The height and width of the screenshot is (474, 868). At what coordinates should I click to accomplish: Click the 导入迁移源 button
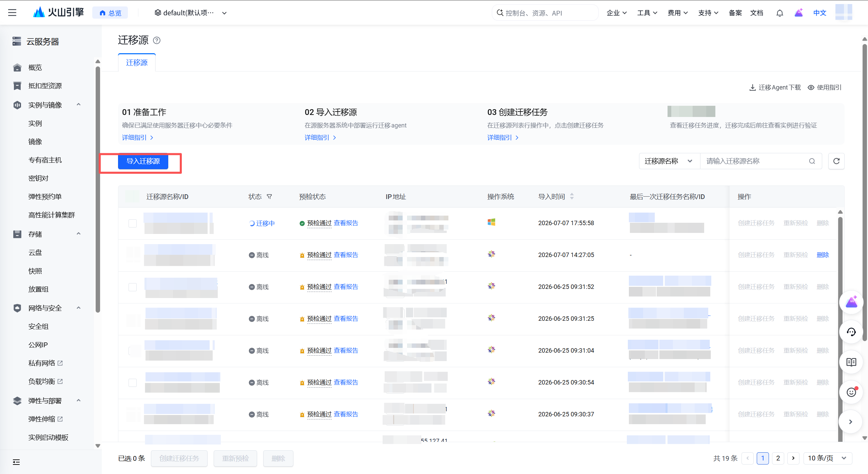pyautogui.click(x=143, y=161)
